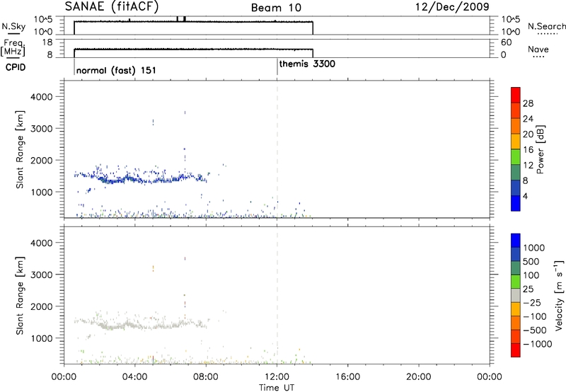The height and width of the screenshot is (392, 566).
Task: Click the red top of Power color bar
Action: 516,95
